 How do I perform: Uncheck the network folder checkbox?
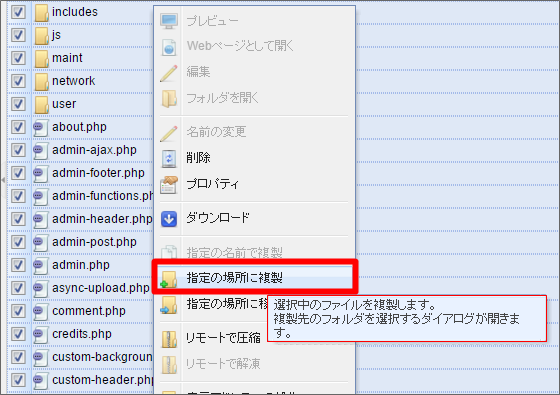(18, 81)
